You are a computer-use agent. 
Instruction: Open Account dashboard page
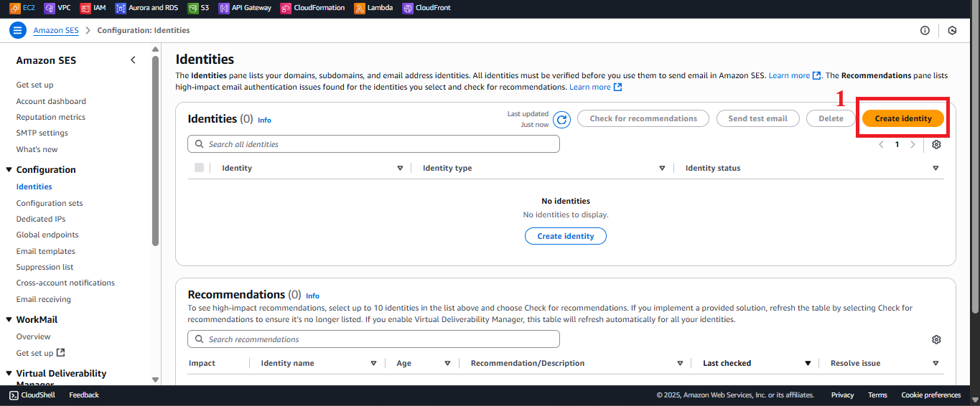point(51,101)
